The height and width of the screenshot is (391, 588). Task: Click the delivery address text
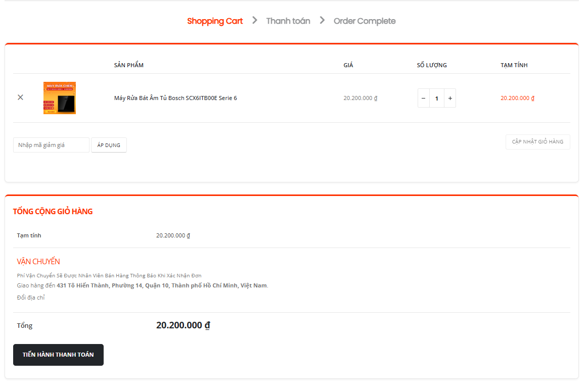click(x=162, y=285)
